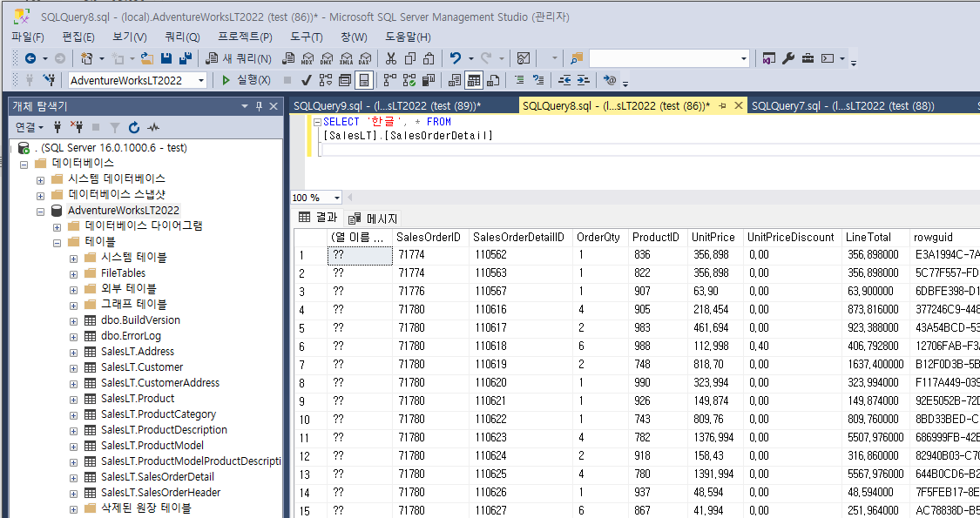Screen dimensions: 980x518
Task: Click the 새 쿼리(N) button
Action: [x=238, y=58]
